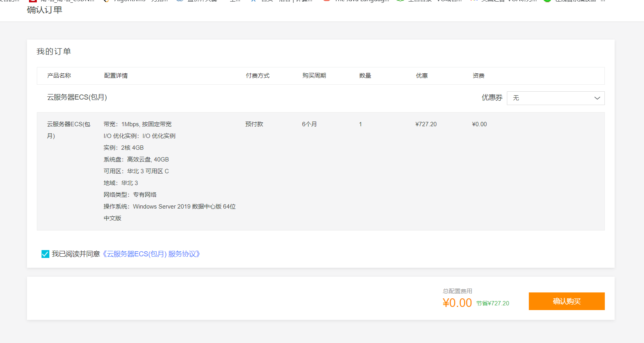The image size is (644, 343).
Task: Click the 带宽 1Mbps config line
Action: 137,124
